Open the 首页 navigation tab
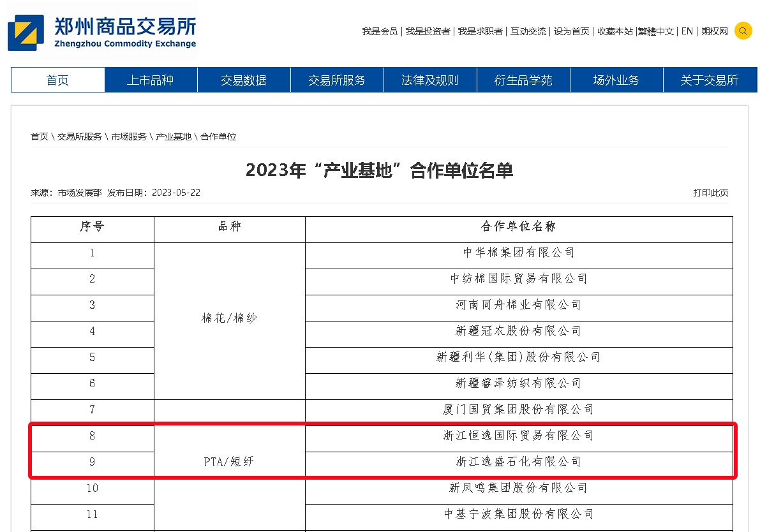Image resolution: width=760 pixels, height=532 pixels. 58,80
